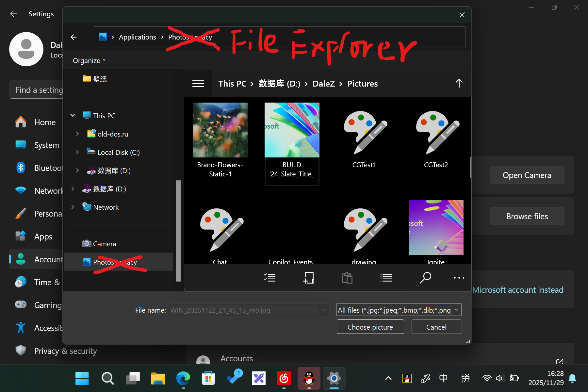Click the navigation pane vertical scrollbar

[178, 230]
